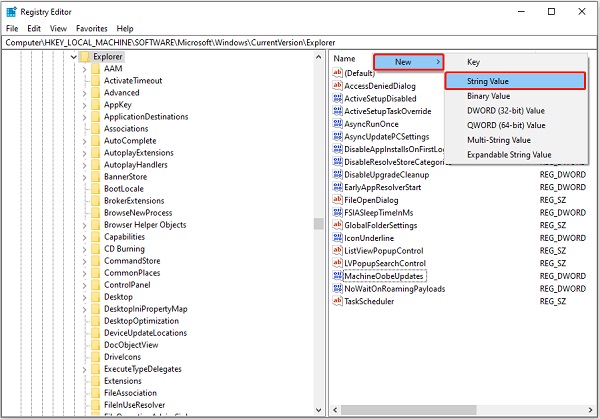Viewport: 600px width, 419px height.
Task: Click the MachineOobeUpdates DWORD icon
Action: pos(338,276)
